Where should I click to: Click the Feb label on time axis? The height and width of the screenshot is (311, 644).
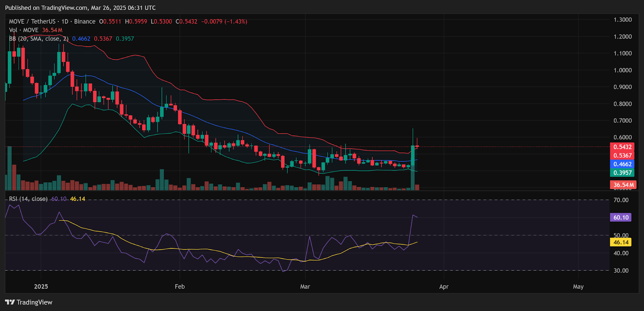coord(180,286)
